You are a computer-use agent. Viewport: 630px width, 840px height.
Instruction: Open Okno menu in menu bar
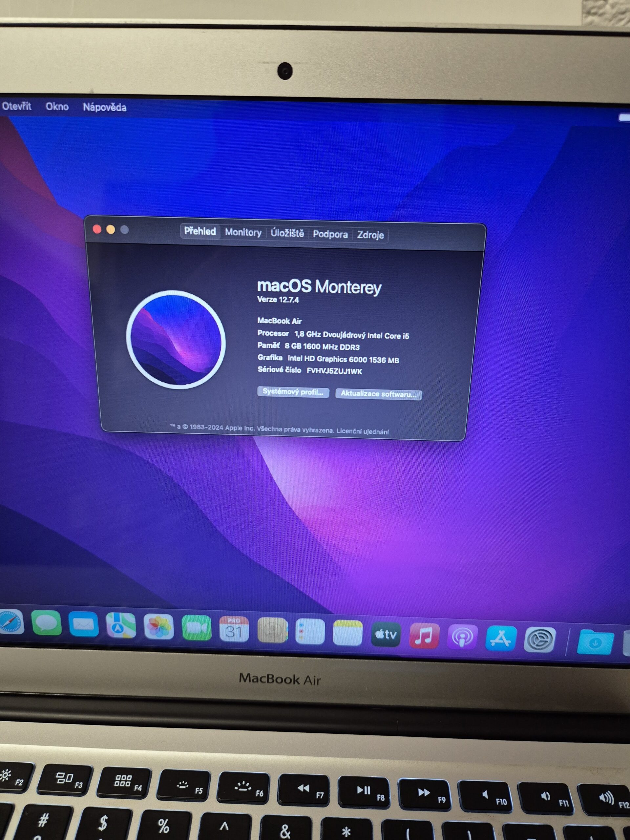pos(57,106)
